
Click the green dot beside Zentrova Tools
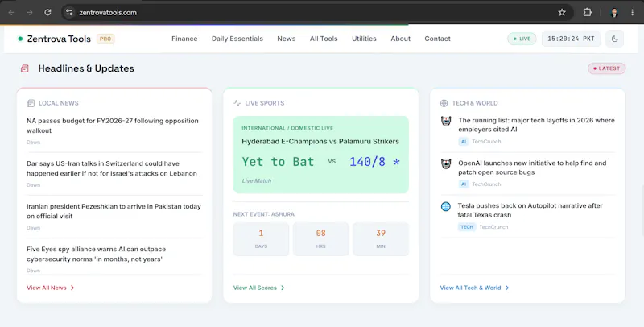pos(20,39)
